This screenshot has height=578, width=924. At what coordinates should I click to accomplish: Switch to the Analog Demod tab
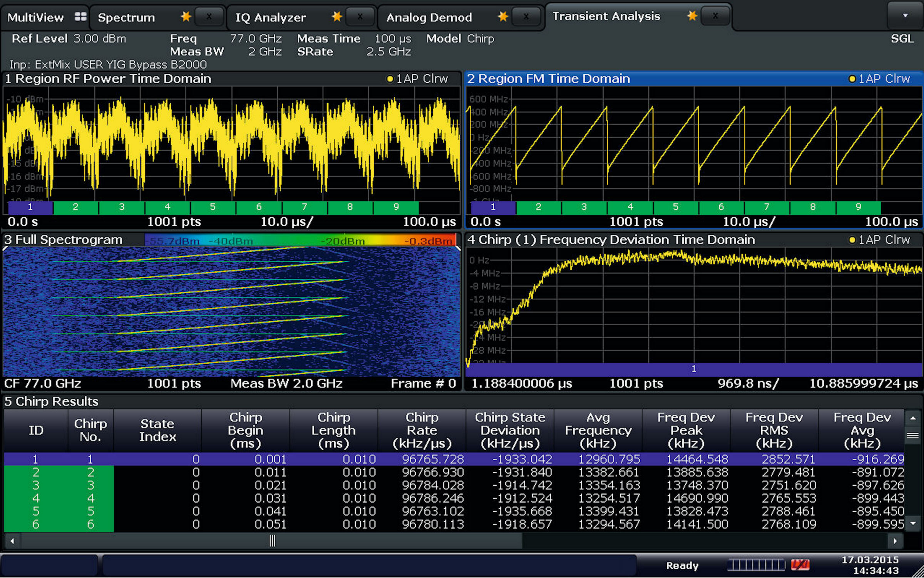click(x=429, y=17)
